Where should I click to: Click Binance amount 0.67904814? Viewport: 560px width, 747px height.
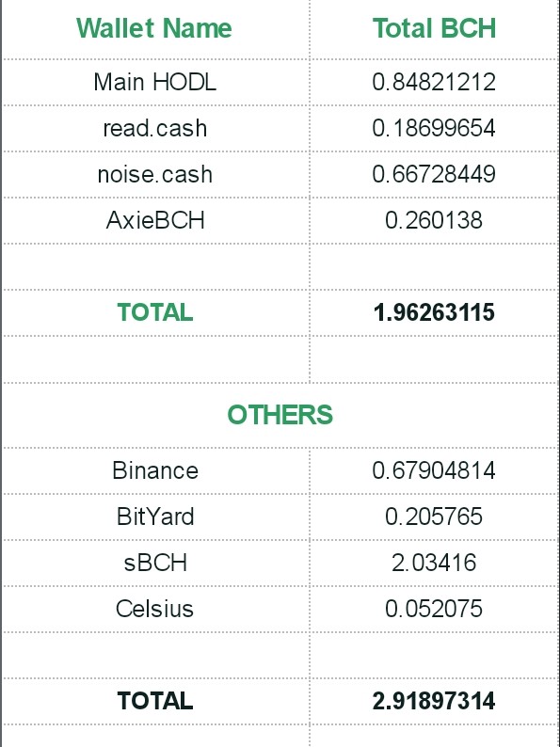(434, 470)
